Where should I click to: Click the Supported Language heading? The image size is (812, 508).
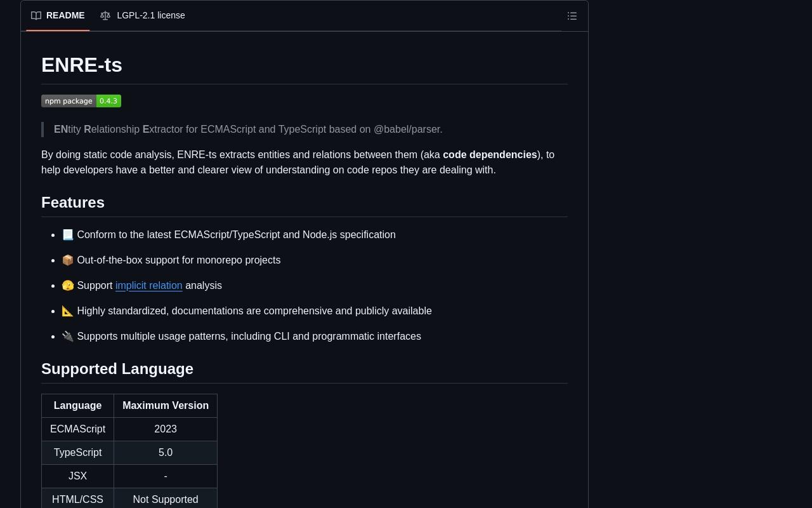click(x=117, y=369)
